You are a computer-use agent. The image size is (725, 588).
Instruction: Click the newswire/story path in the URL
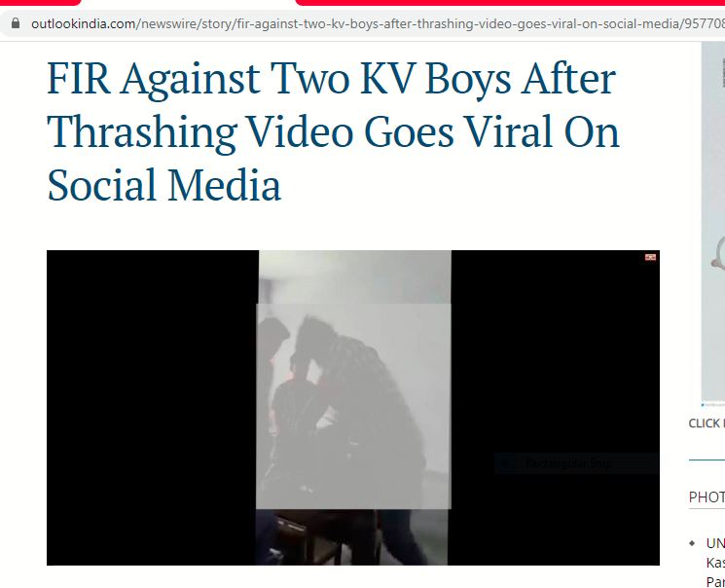click(185, 23)
